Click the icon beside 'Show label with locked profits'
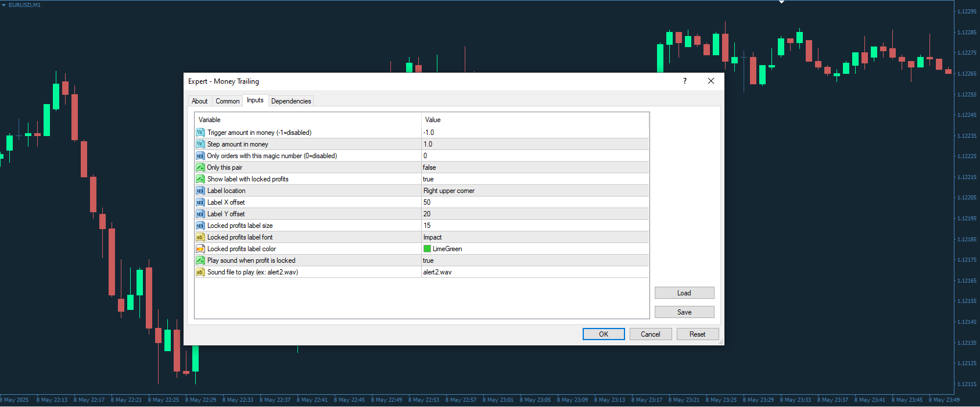Image resolution: width=980 pixels, height=407 pixels. 200,179
